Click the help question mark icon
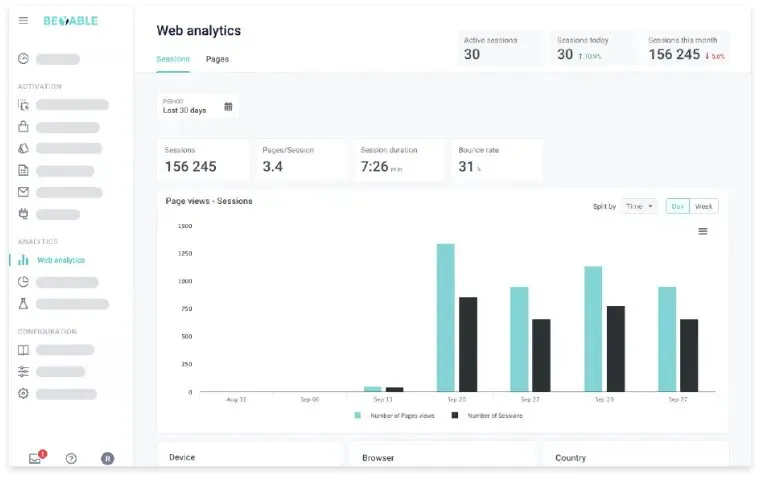The height and width of the screenshot is (479, 760). point(71,458)
